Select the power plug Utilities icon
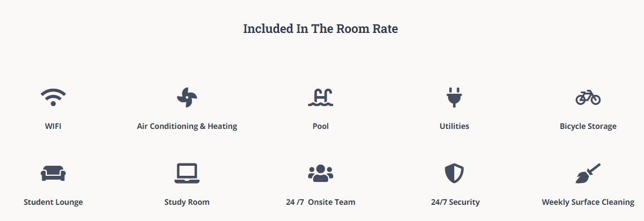Screen dimensions: 644x221 454,97
